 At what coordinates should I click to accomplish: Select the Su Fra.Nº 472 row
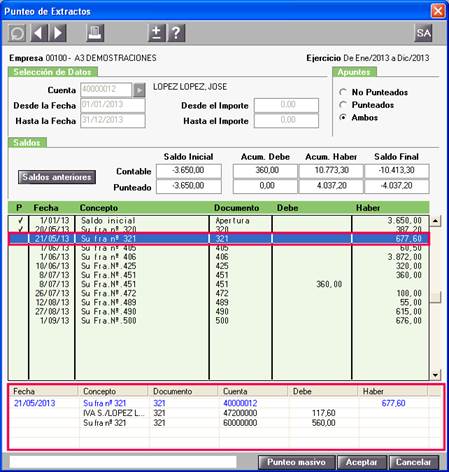pos(219,293)
